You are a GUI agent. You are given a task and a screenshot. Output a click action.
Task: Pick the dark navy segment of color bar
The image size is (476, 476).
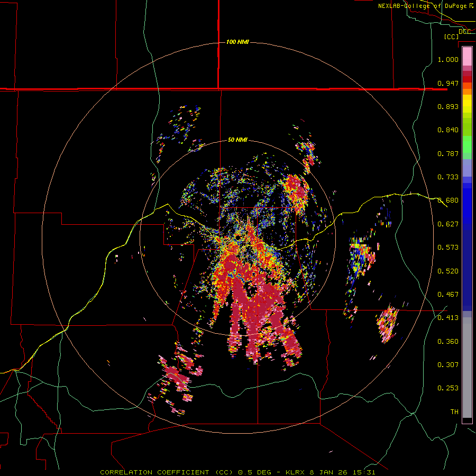click(467, 270)
